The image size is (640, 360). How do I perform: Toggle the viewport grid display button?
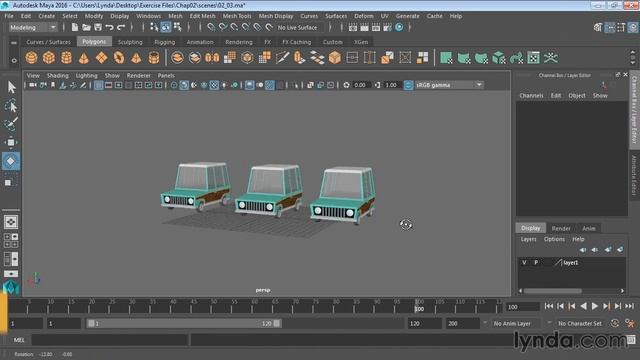[98, 85]
